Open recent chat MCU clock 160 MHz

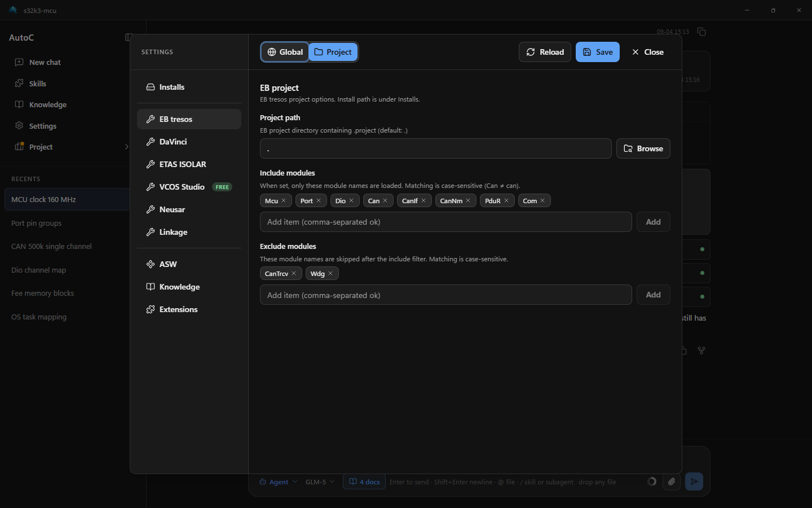coord(67,199)
